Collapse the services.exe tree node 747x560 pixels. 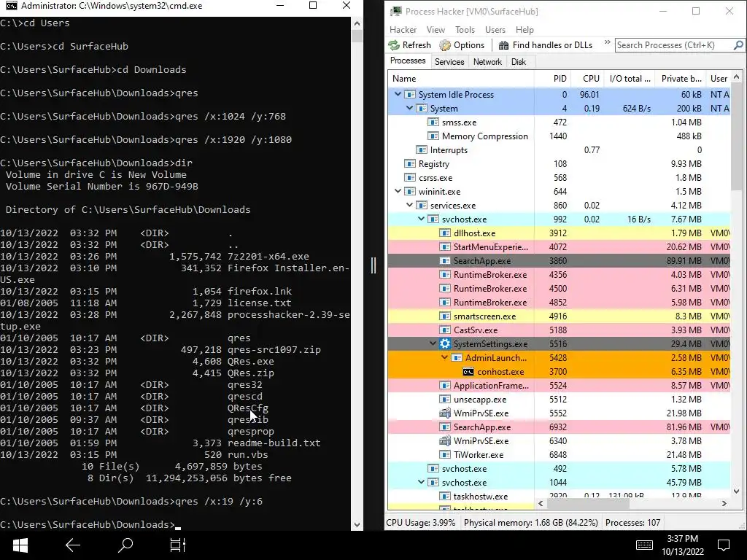(410, 205)
